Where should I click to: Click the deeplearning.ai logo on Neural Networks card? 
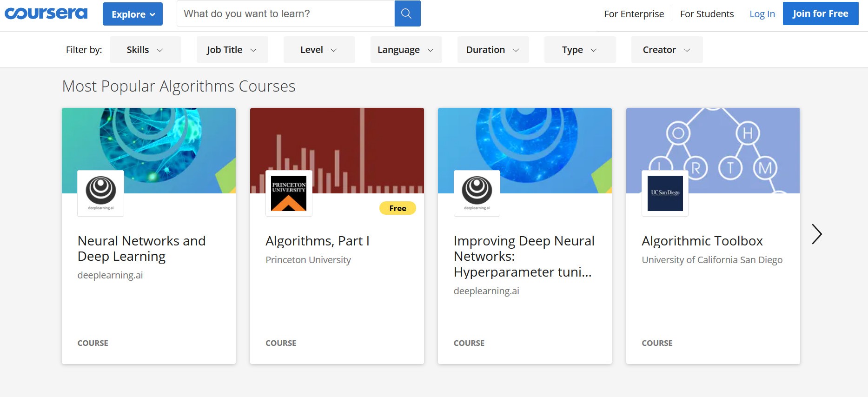click(101, 193)
